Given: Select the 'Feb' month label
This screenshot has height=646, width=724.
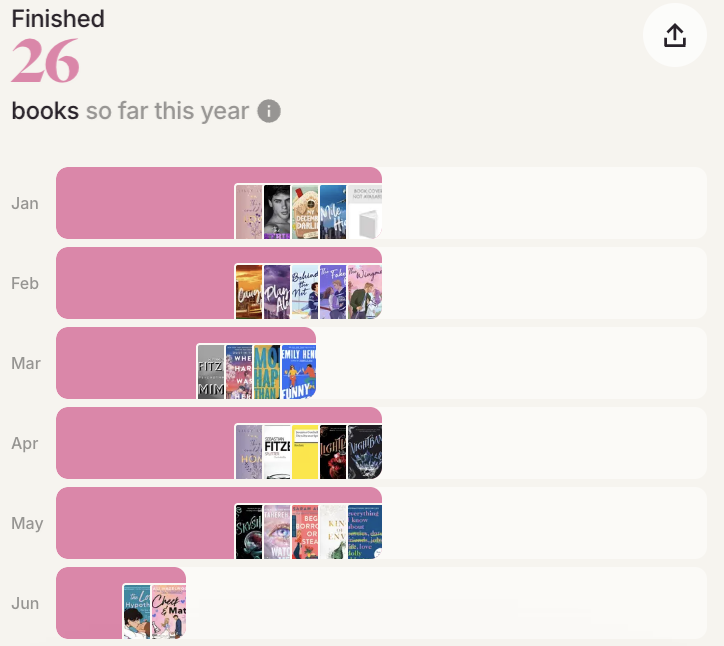Looking at the screenshot, I should [25, 283].
